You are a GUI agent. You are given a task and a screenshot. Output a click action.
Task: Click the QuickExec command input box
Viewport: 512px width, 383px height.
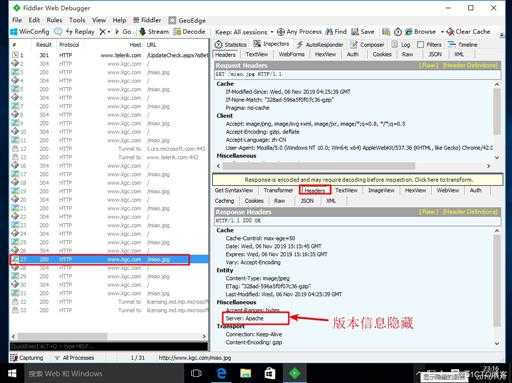(109, 346)
